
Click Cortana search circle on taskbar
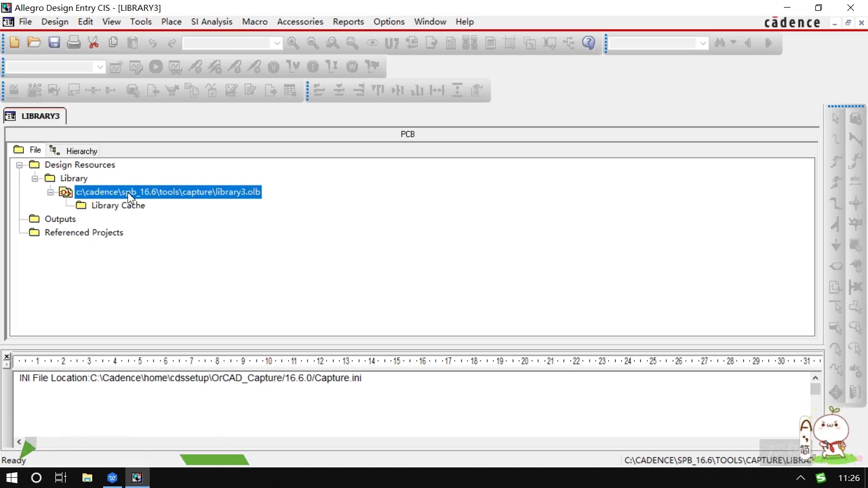tap(36, 478)
